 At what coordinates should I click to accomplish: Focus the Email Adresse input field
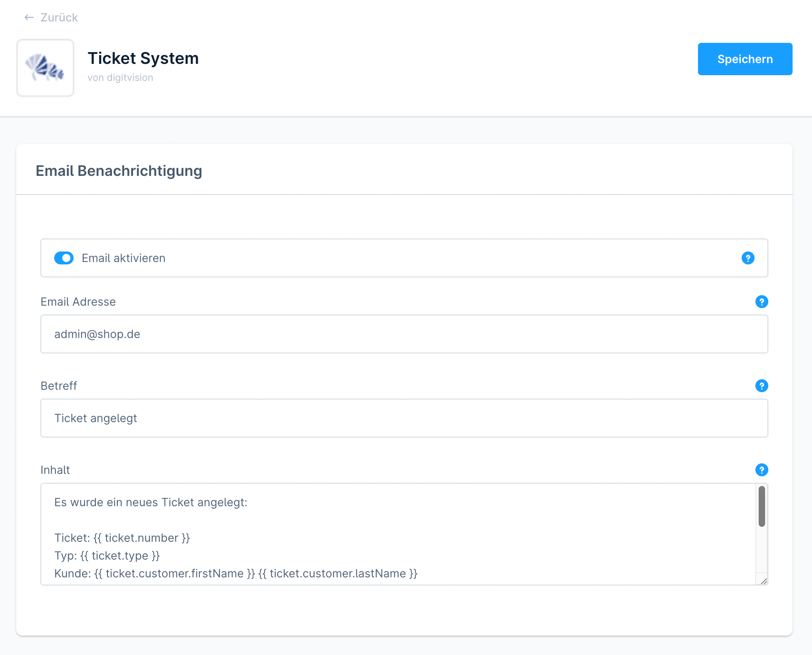click(404, 334)
